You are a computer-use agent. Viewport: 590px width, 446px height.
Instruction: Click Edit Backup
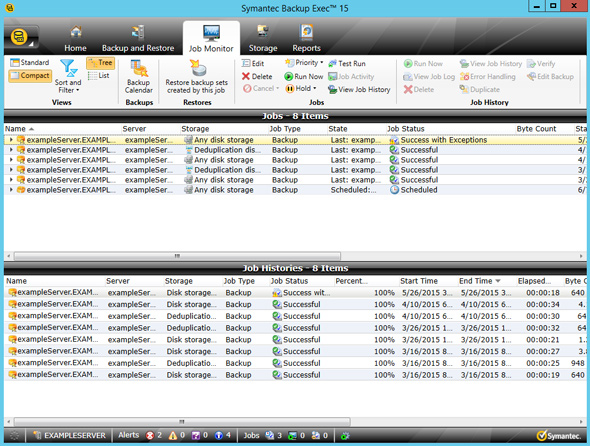coord(550,77)
